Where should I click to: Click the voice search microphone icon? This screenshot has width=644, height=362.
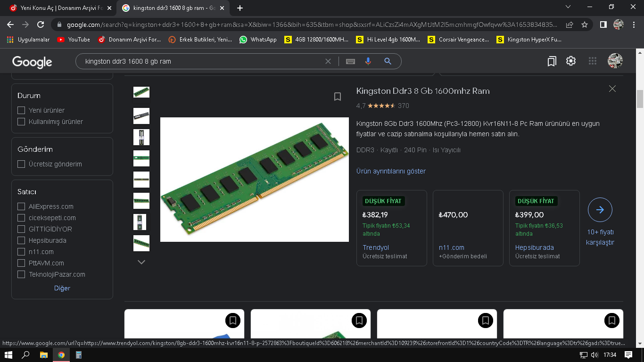[368, 61]
